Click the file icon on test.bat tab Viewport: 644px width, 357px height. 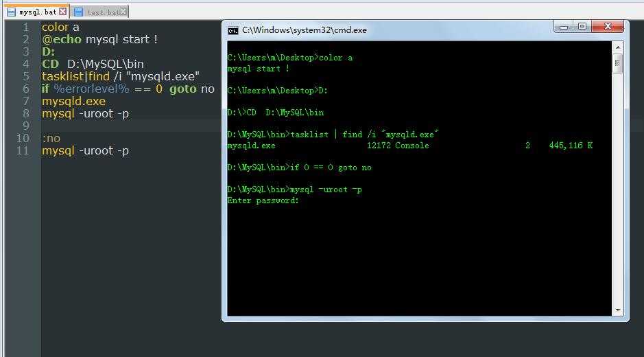click(78, 12)
